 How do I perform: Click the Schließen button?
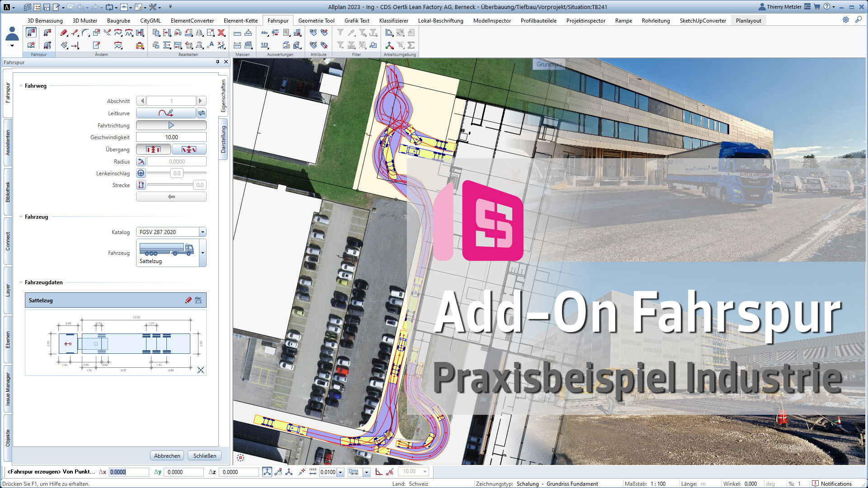pos(204,455)
